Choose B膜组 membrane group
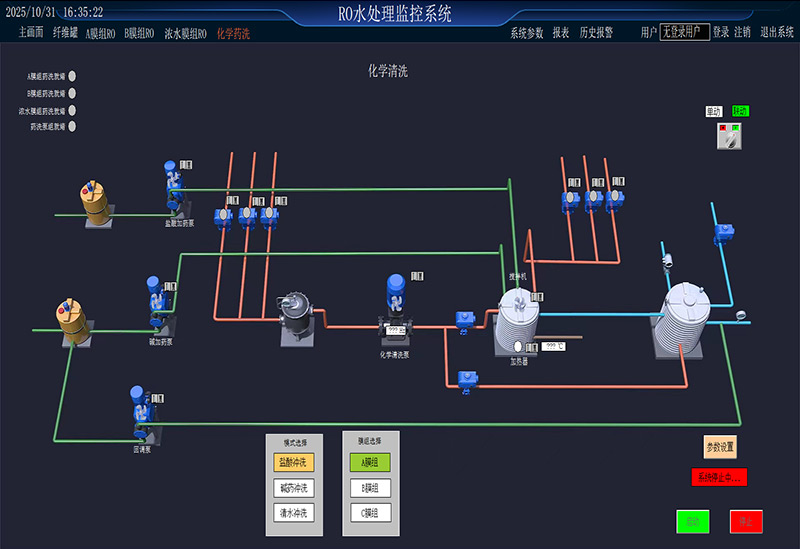The image size is (800, 549). tap(370, 488)
